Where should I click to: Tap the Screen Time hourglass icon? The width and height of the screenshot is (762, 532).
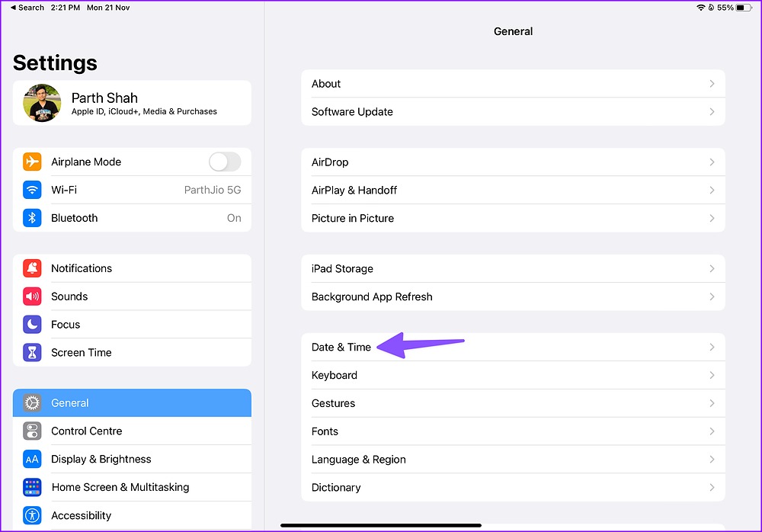click(32, 353)
